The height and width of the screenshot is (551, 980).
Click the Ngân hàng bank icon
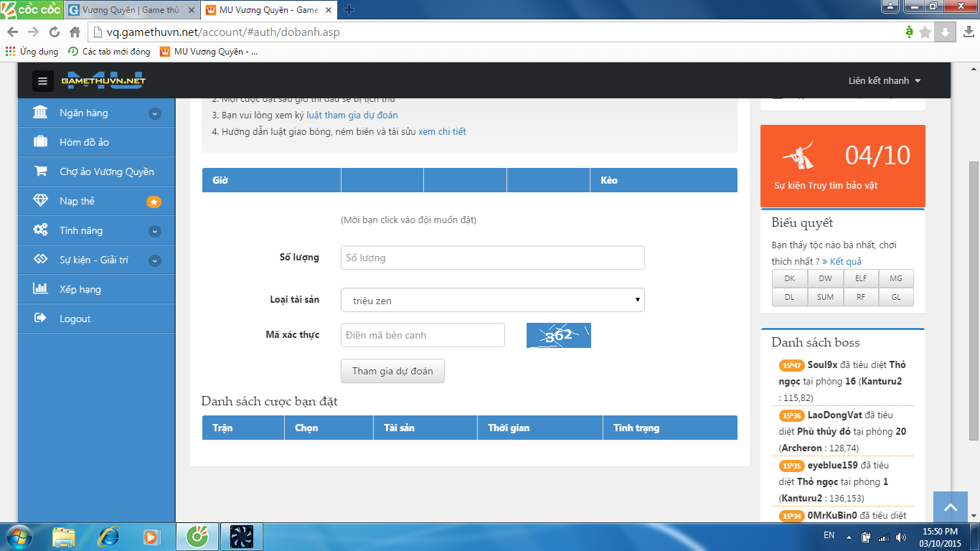tap(41, 113)
